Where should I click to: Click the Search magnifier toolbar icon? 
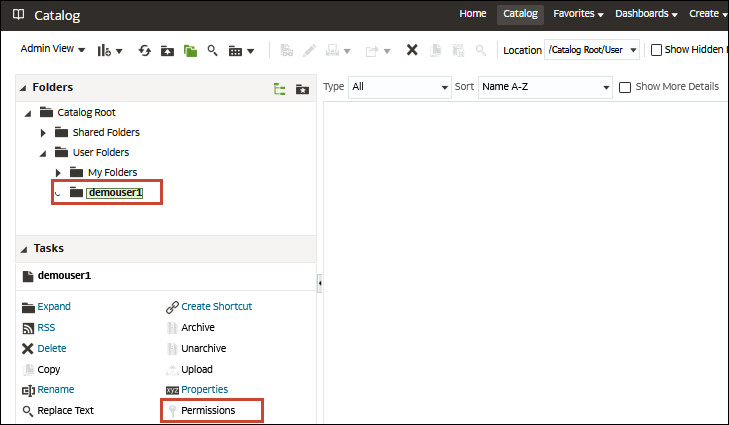click(x=212, y=50)
